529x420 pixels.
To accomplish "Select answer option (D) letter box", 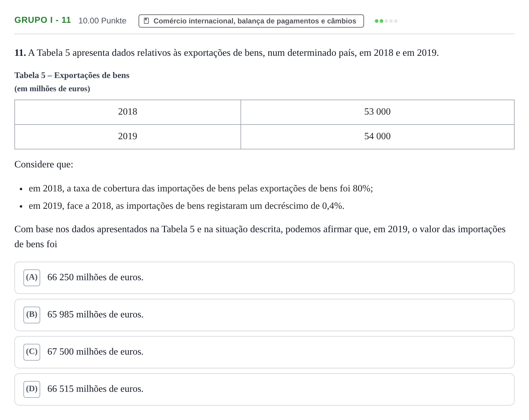I will [x=32, y=389].
